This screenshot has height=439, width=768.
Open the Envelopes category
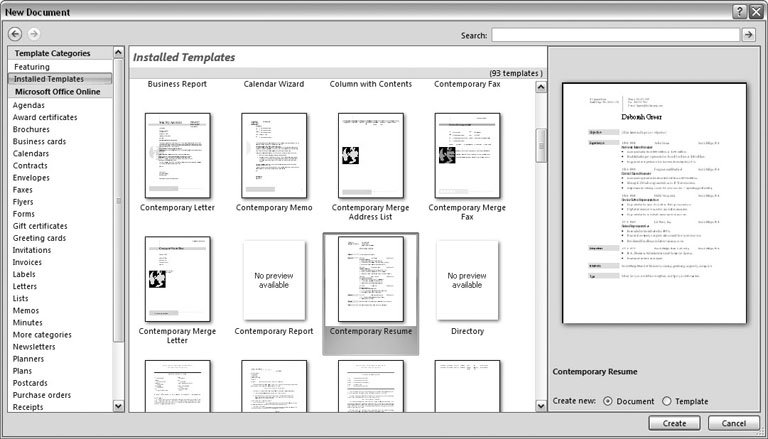click(x=31, y=178)
